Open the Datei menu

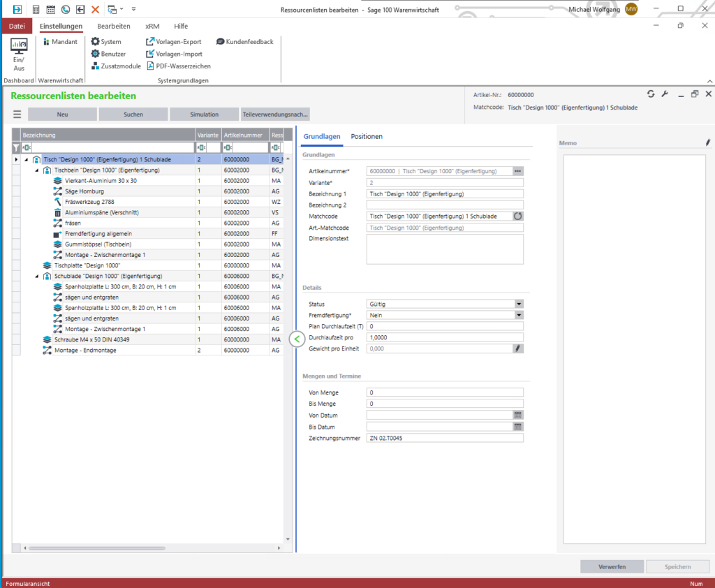[17, 26]
